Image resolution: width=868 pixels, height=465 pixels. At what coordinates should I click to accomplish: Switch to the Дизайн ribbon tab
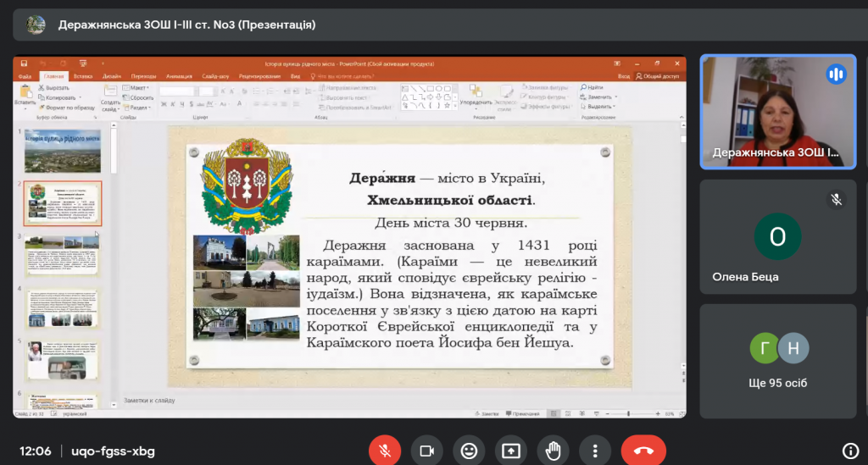pyautogui.click(x=111, y=76)
